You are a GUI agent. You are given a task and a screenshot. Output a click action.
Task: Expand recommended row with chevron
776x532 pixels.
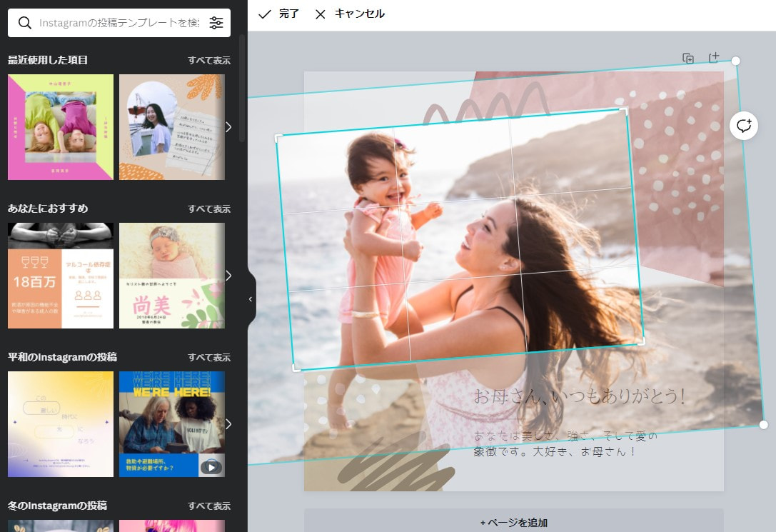click(x=228, y=276)
